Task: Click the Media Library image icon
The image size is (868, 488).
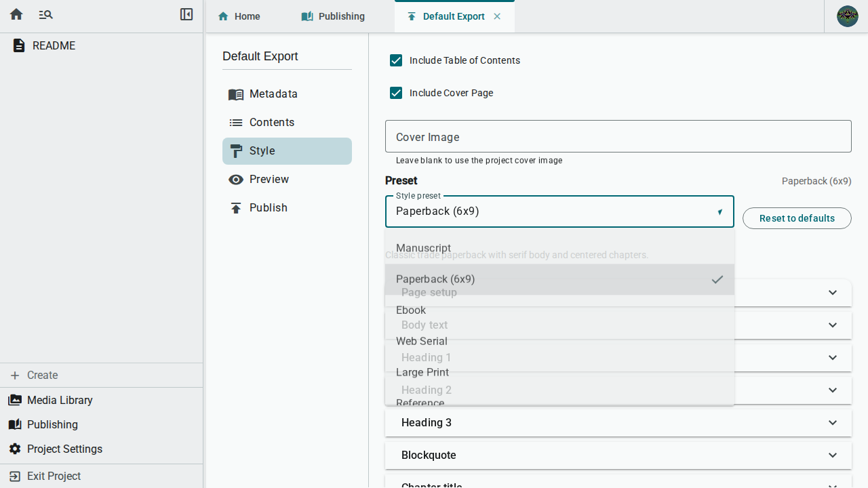Action: (x=15, y=400)
